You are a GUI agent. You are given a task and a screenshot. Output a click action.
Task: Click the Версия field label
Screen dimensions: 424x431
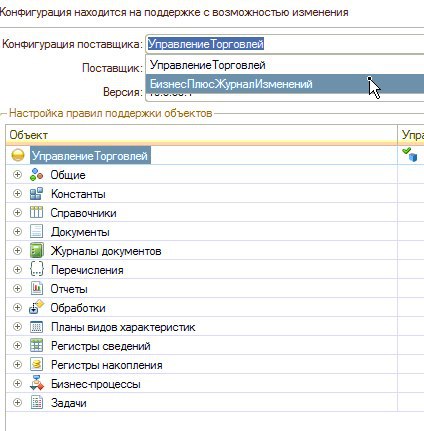pyautogui.click(x=123, y=92)
